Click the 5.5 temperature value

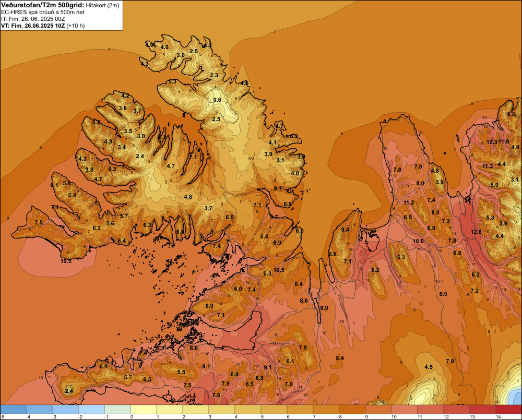pyautogui.click(x=181, y=372)
